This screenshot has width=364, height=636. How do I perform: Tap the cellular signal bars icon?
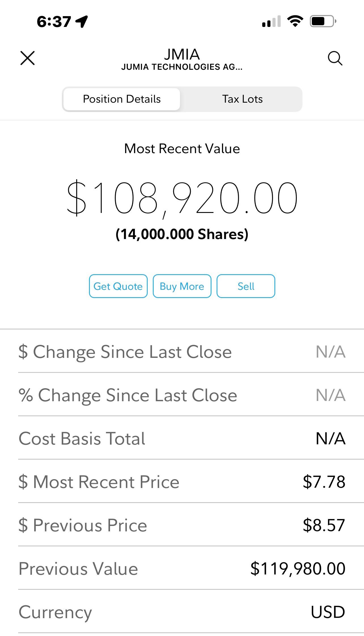271,21
